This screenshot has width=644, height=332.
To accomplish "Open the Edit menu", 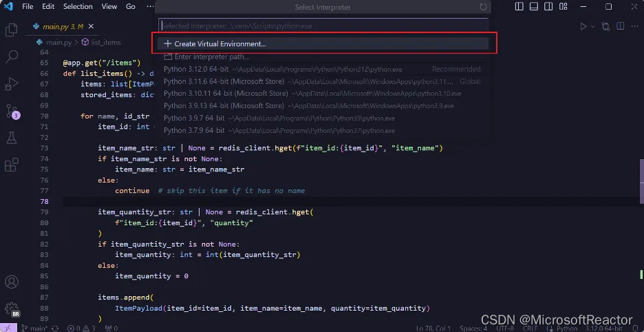I will (48, 7).
